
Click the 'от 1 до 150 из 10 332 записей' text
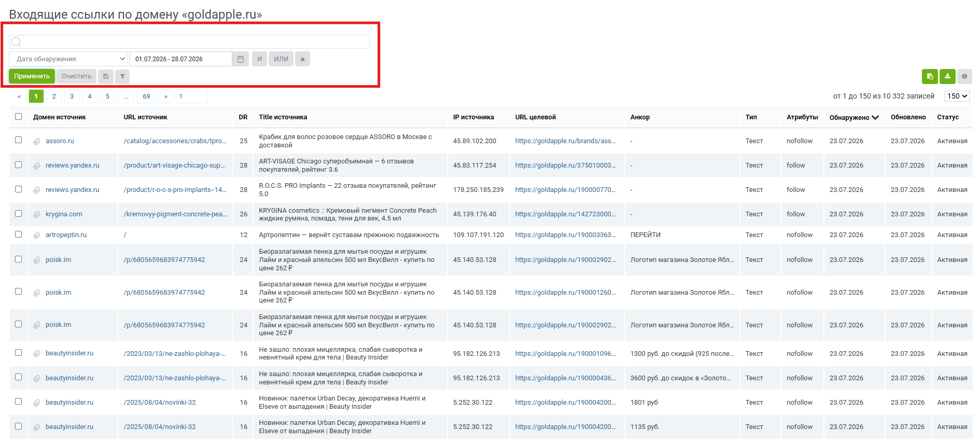click(884, 96)
